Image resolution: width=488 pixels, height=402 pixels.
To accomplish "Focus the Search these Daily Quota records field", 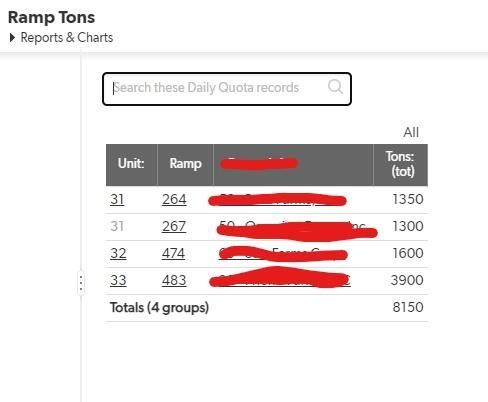I will [x=227, y=89].
